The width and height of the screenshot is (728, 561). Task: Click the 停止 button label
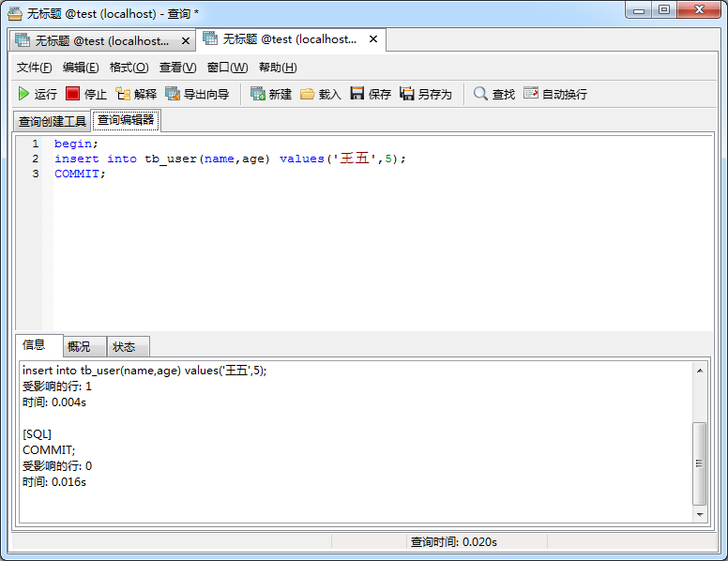click(95, 94)
